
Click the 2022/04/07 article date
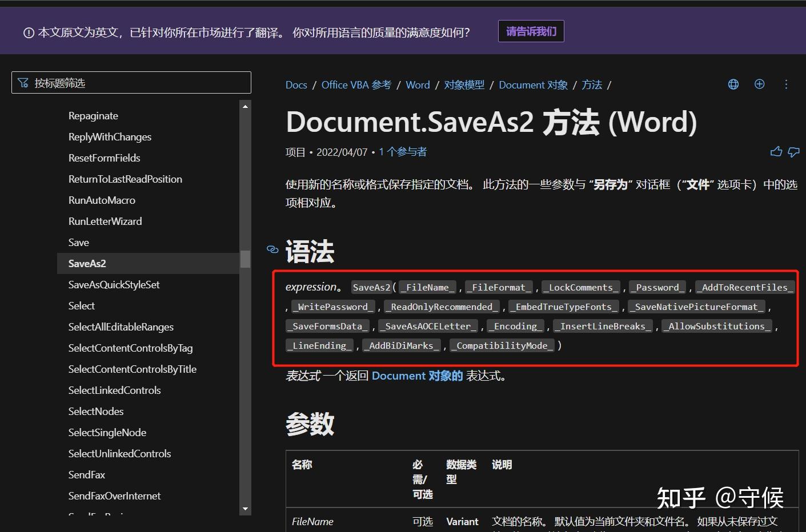[342, 152]
